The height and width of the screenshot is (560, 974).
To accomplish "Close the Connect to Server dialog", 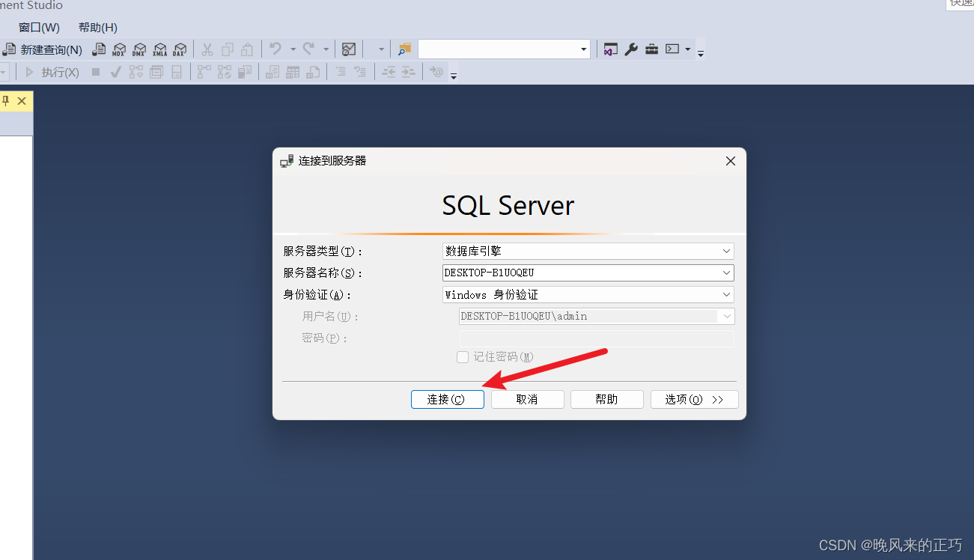I will pos(731,161).
